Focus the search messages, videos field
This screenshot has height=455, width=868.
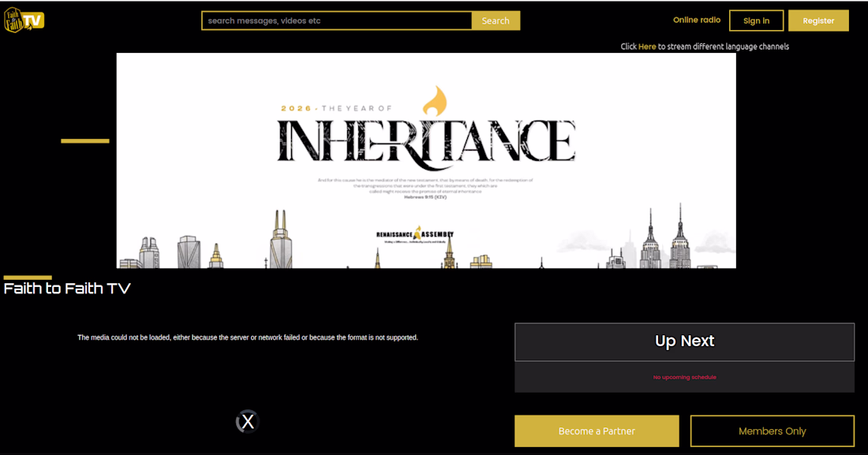coord(337,21)
